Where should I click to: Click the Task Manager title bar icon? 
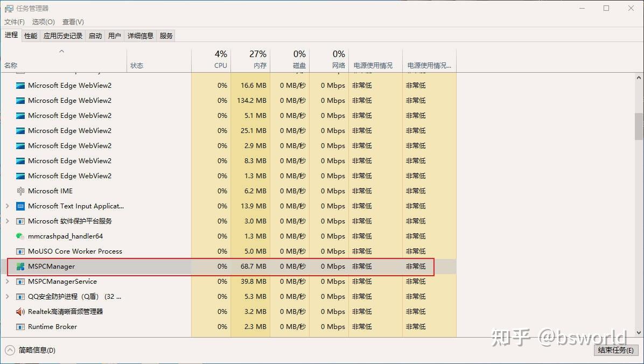[x=8, y=8]
